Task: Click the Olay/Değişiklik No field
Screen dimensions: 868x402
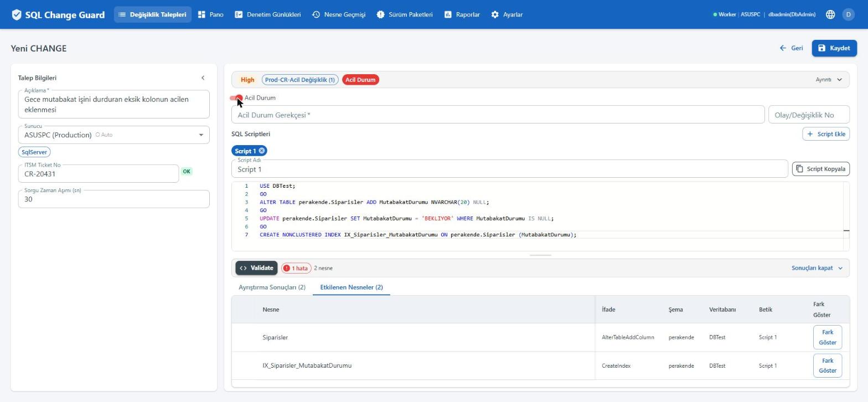Action: pyautogui.click(x=809, y=115)
